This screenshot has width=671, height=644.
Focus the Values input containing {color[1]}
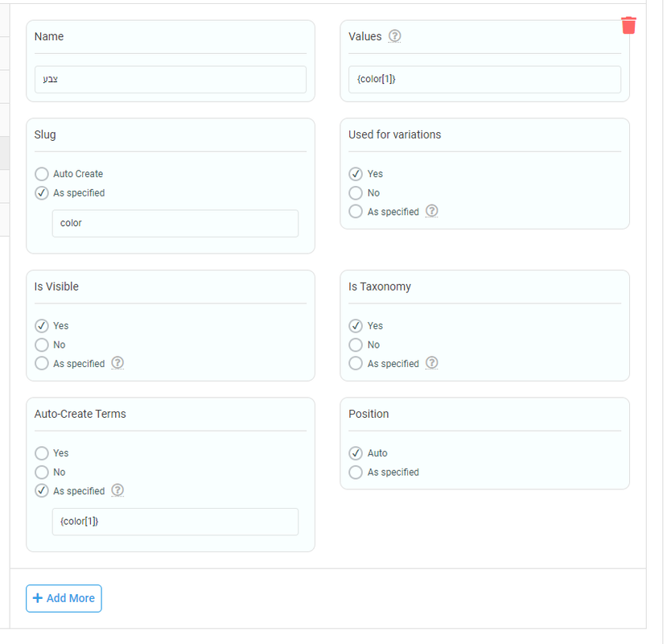click(484, 79)
